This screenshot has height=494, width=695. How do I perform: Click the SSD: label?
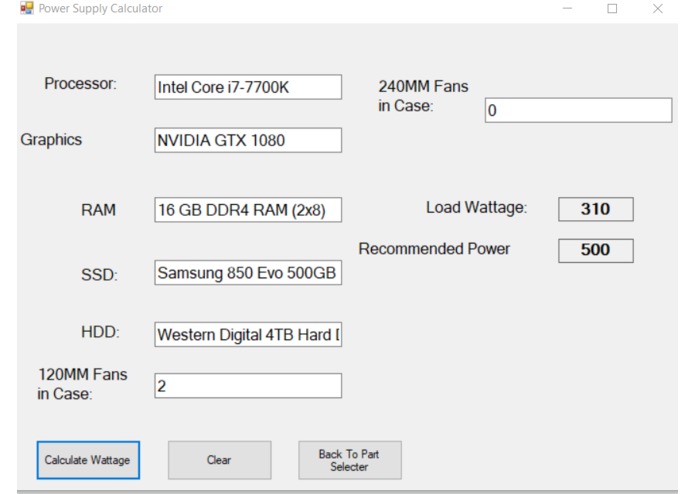click(x=99, y=275)
